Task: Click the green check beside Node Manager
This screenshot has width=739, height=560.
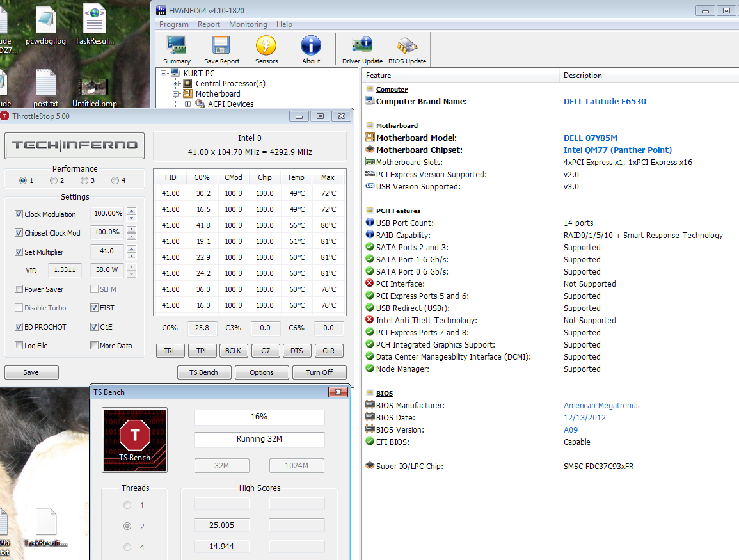Action: pos(370,368)
